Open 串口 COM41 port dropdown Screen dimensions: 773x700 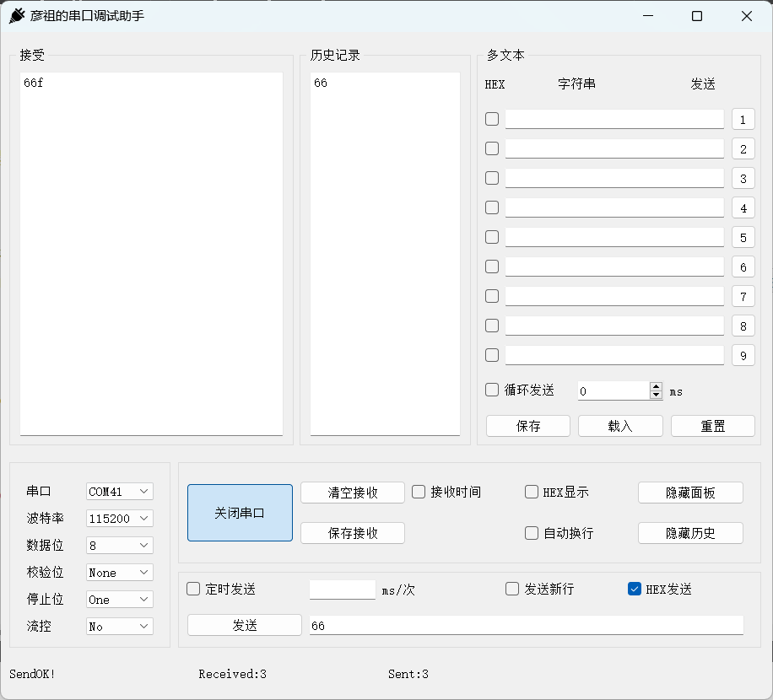coord(120,492)
